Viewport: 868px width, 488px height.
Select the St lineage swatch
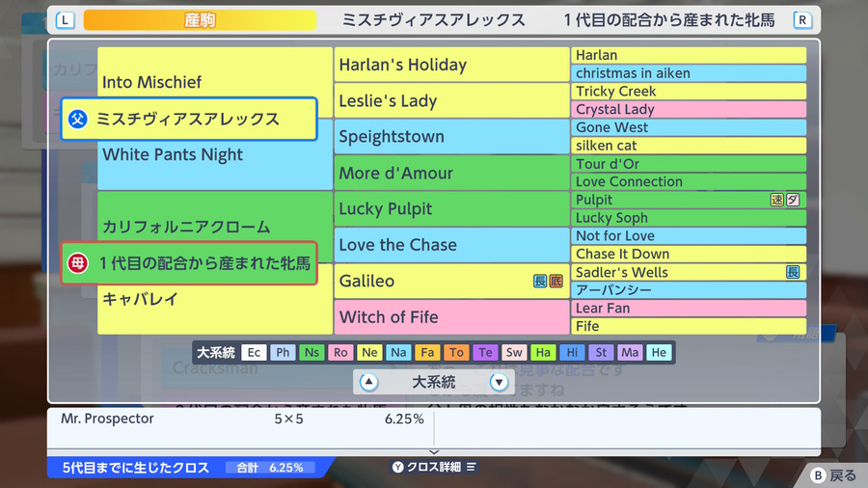pos(601,352)
